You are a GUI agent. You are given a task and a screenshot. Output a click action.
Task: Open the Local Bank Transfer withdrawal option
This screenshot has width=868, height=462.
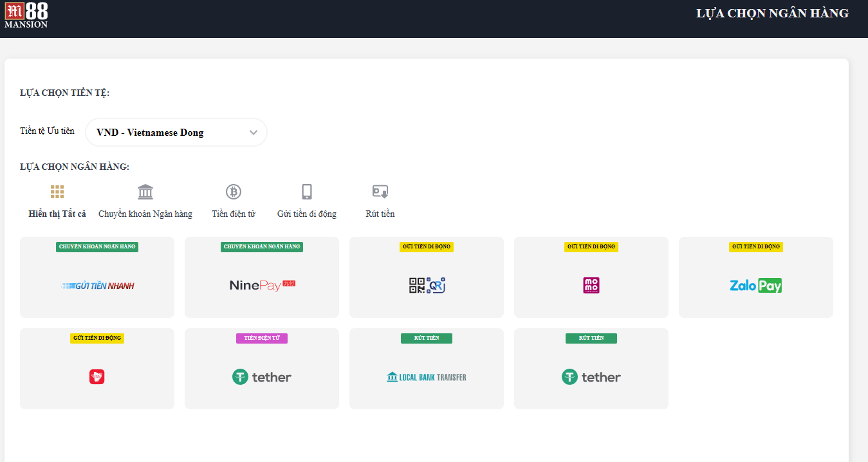[x=427, y=369]
